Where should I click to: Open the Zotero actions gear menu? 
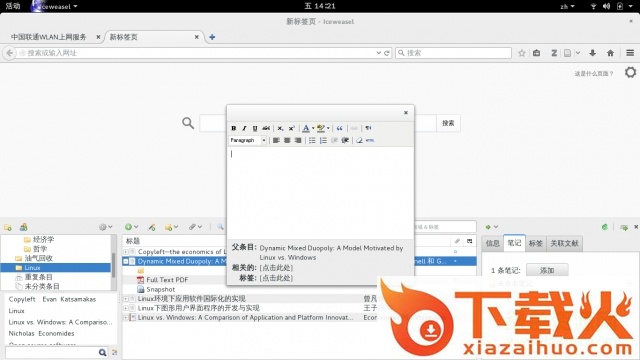click(x=105, y=227)
